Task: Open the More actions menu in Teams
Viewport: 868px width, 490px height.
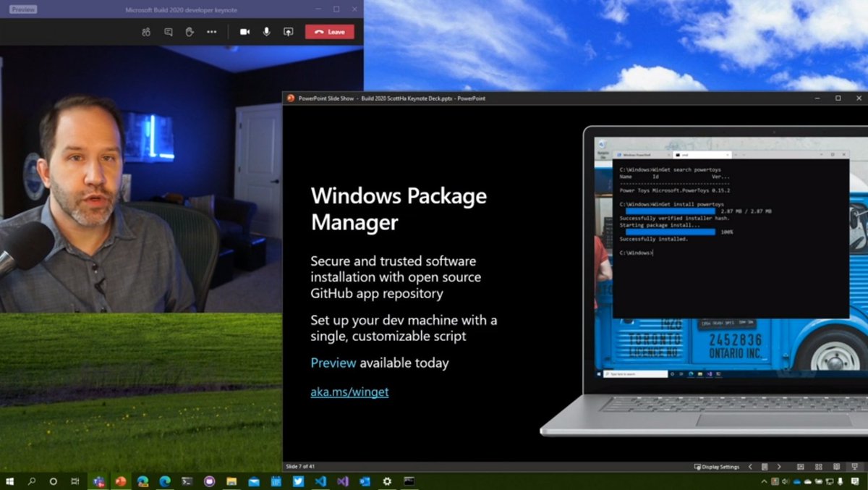Action: click(x=212, y=32)
